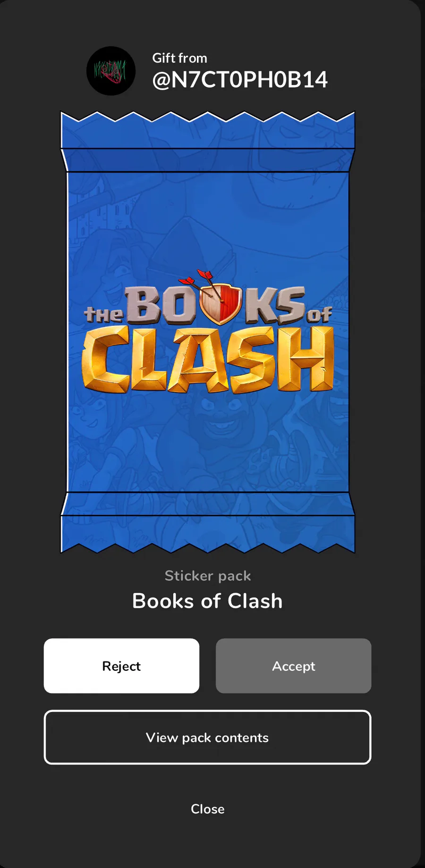425x868 pixels.
Task: Click the zigzag top edge of the wrapper
Action: click(x=208, y=117)
